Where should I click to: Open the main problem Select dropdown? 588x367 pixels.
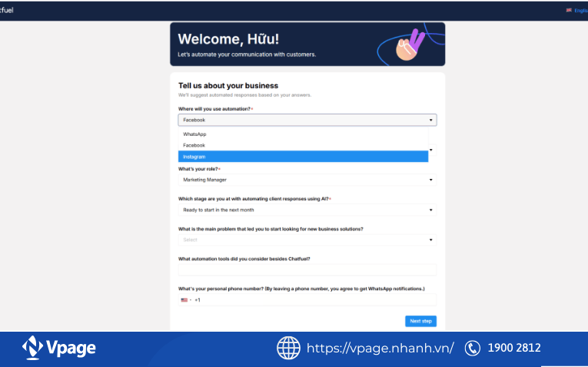[307, 240]
